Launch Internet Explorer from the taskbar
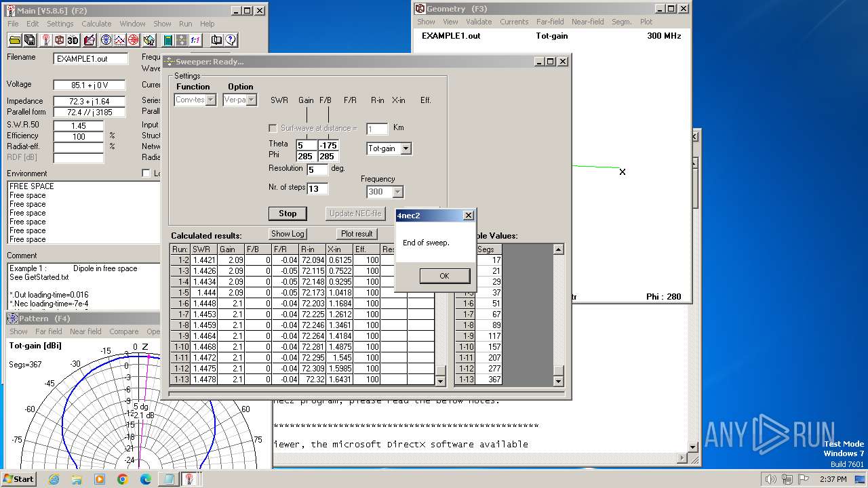 coord(54,479)
